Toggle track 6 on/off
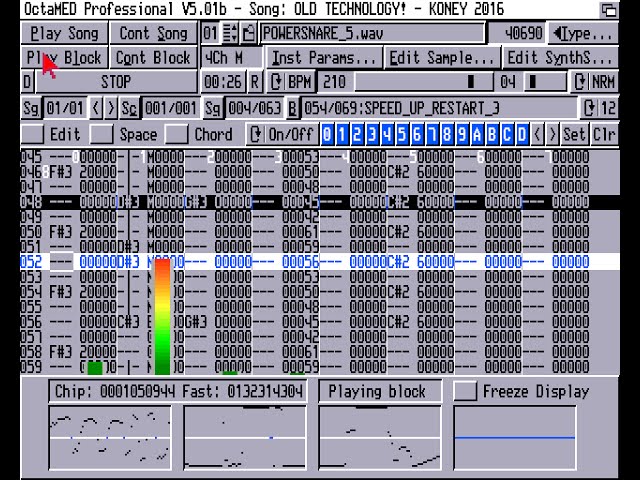This screenshot has height=480, width=640. [x=417, y=134]
